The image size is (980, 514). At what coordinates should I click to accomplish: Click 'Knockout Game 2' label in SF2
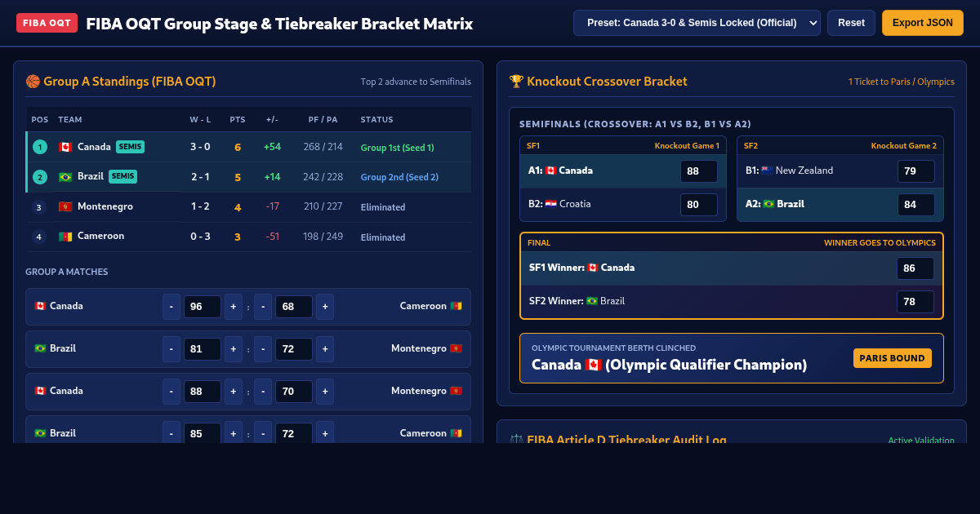(904, 146)
